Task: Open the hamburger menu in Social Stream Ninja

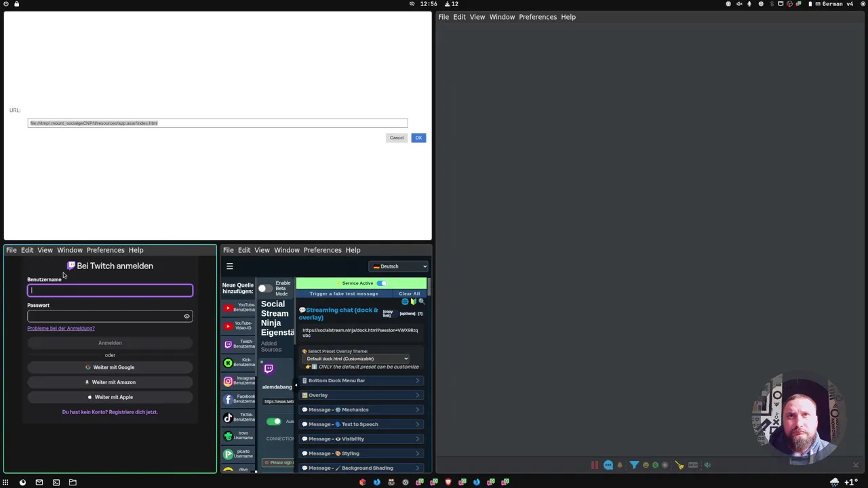Action: (x=229, y=266)
